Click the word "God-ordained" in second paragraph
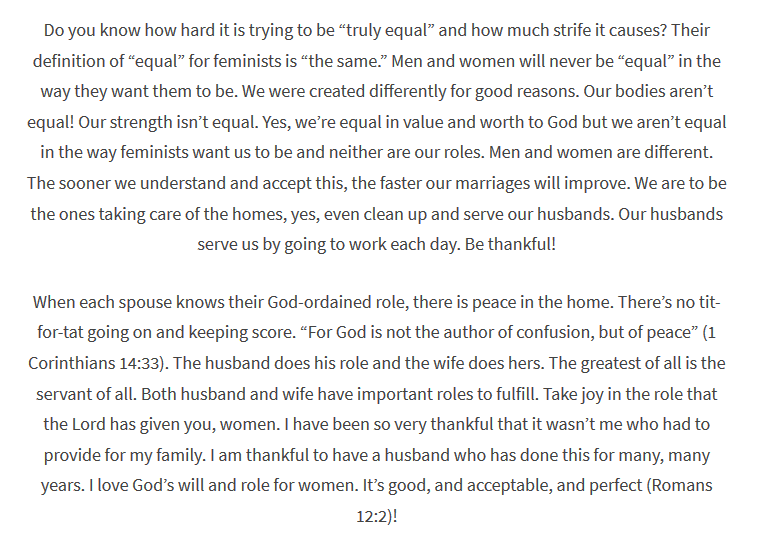Image resolution: width=757 pixels, height=541 pixels. click(x=319, y=302)
